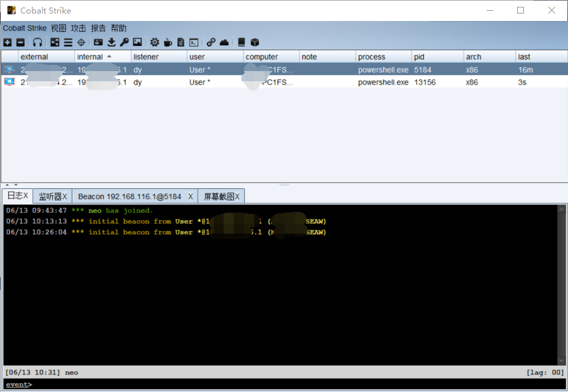Click the '16m' last check-in cell
This screenshot has height=392, width=568.
coord(542,70)
